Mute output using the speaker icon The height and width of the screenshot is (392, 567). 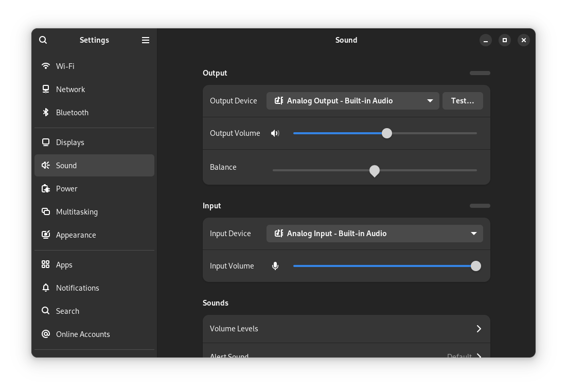click(x=275, y=133)
